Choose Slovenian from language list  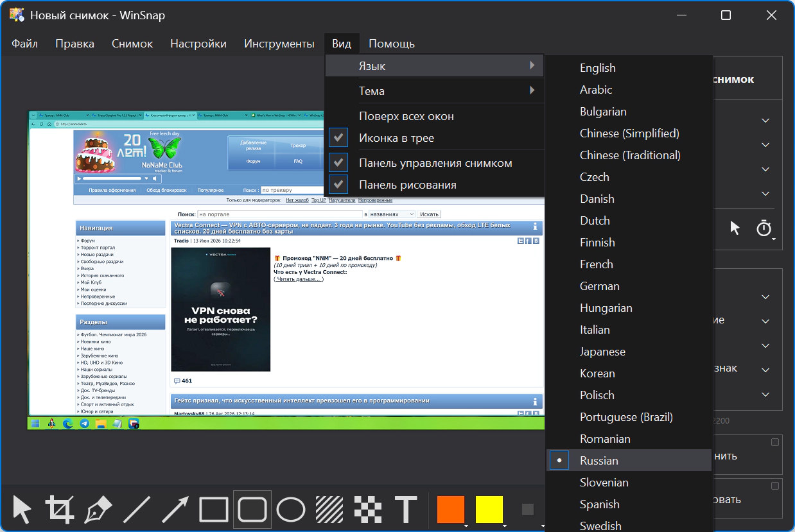629,483
